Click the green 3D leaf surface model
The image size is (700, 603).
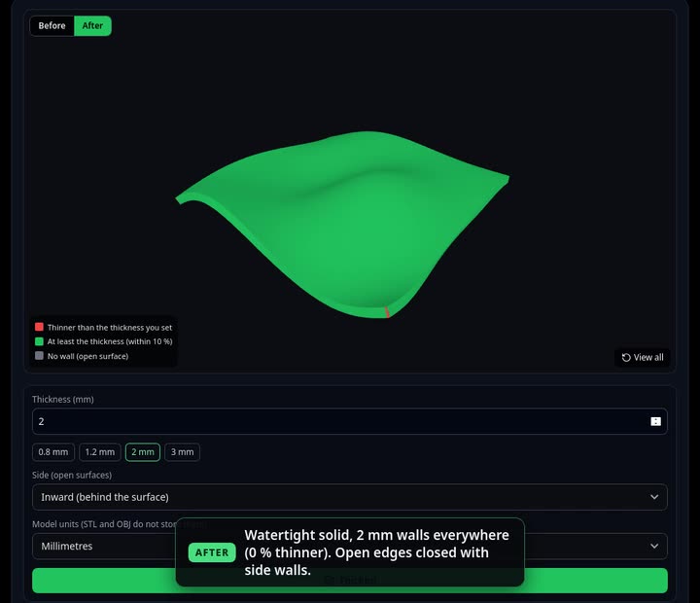(x=344, y=224)
